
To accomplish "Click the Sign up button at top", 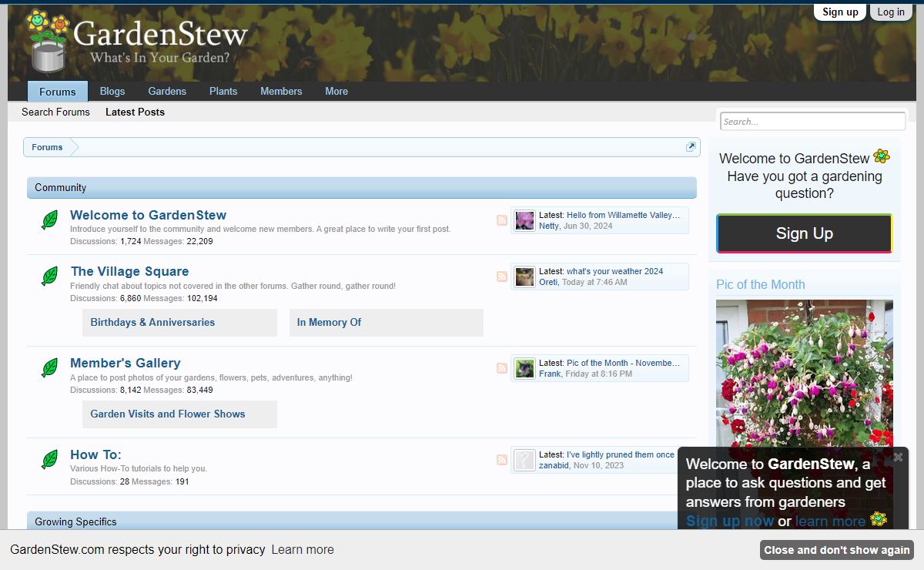I will pyautogui.click(x=840, y=12).
